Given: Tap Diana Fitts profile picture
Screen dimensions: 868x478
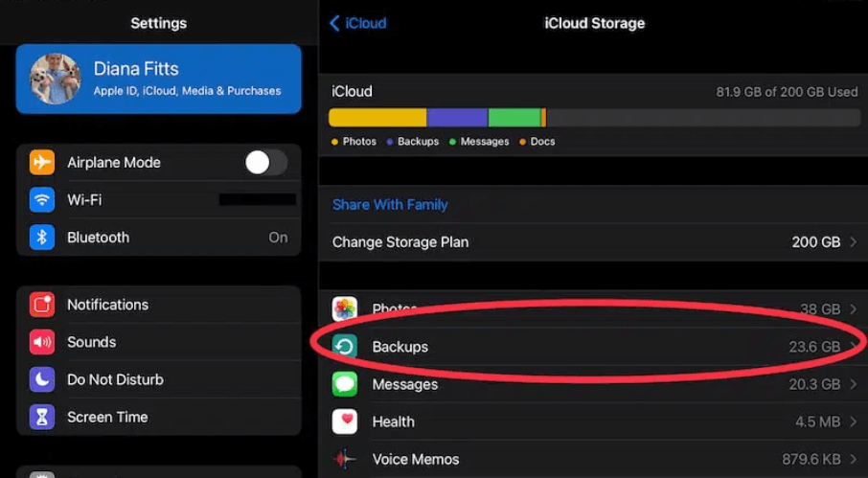Looking at the screenshot, I should click(x=56, y=79).
